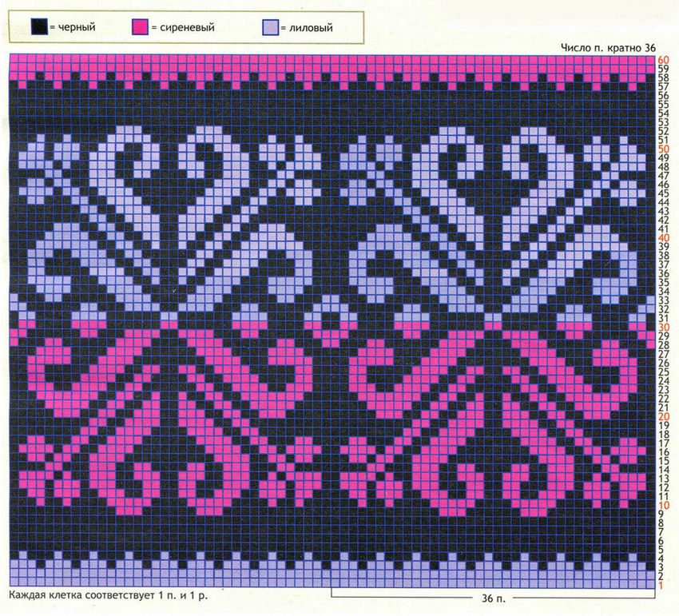This screenshot has height=616, width=679.
Task: Click the черный legend label
Action: [x=75, y=28]
